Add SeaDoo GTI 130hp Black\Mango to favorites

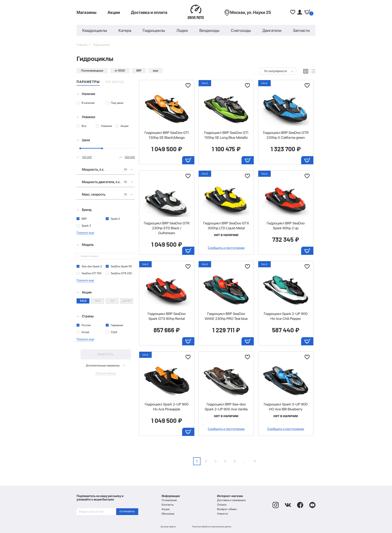click(188, 85)
